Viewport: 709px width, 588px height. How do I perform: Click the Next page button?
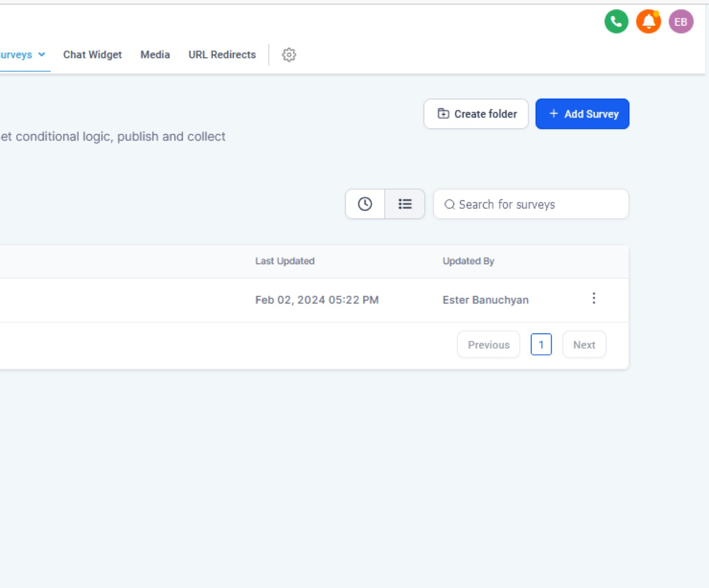click(x=584, y=344)
